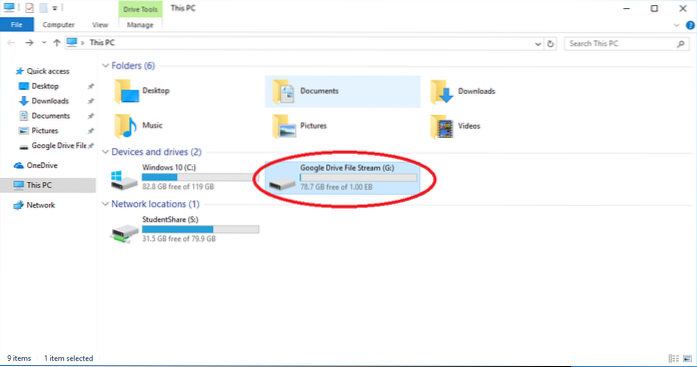Open the Downloads folder in Folders section
The height and width of the screenshot is (367, 697).
[x=462, y=91]
